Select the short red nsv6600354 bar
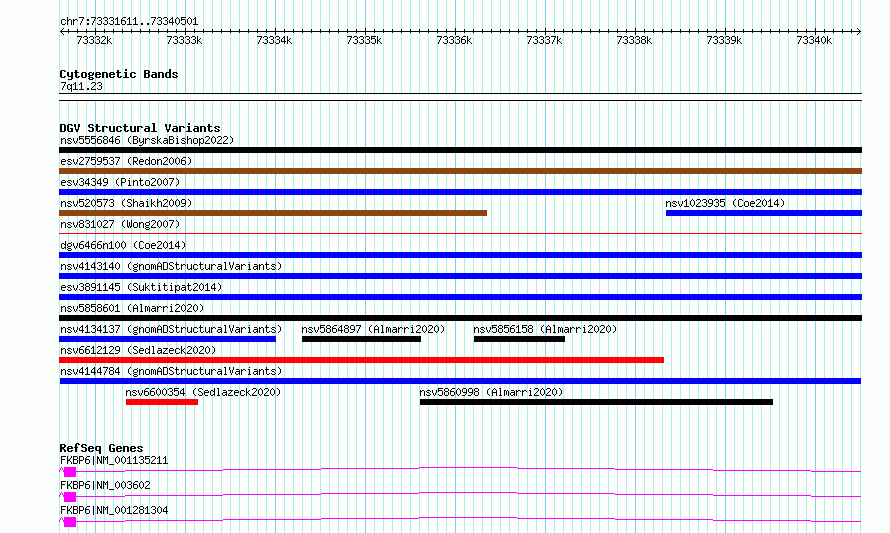 (x=162, y=402)
